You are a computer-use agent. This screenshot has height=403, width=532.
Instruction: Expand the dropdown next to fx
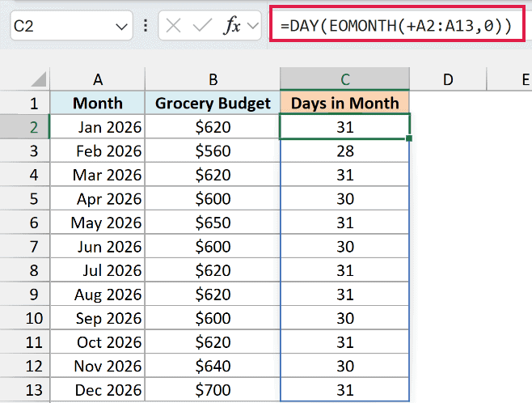tap(253, 26)
